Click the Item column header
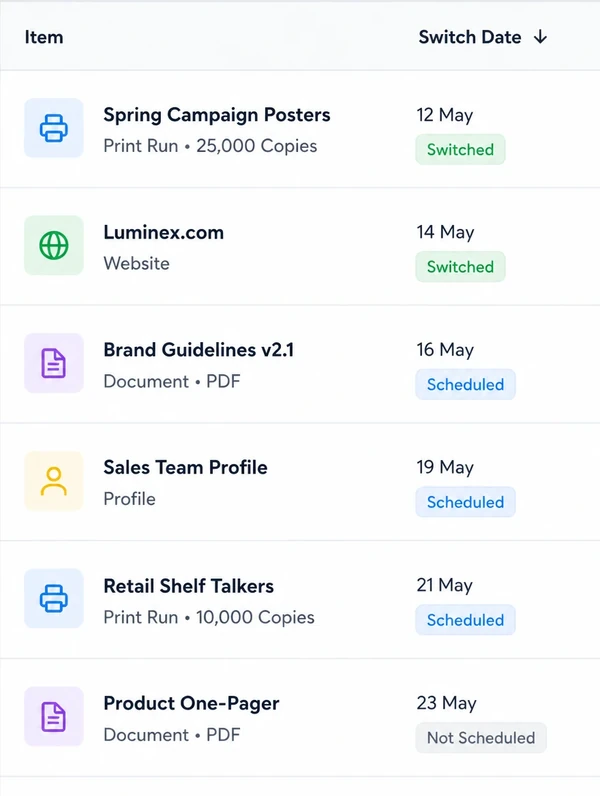The image size is (600, 796). point(44,37)
